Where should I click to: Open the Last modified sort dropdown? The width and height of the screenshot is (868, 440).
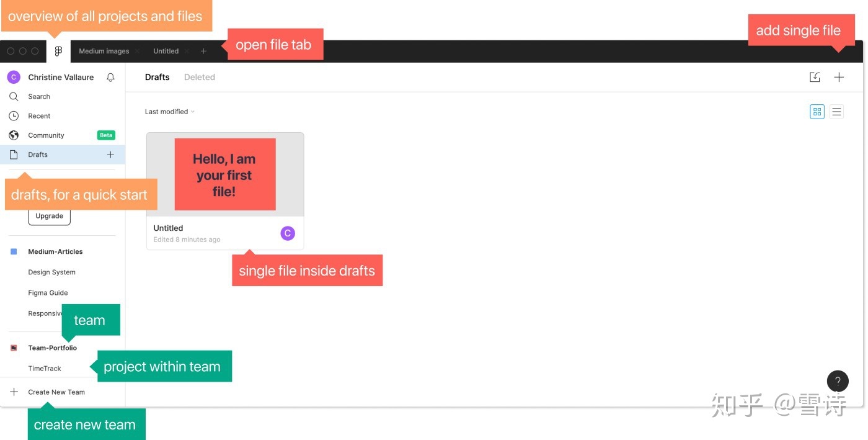click(x=170, y=112)
